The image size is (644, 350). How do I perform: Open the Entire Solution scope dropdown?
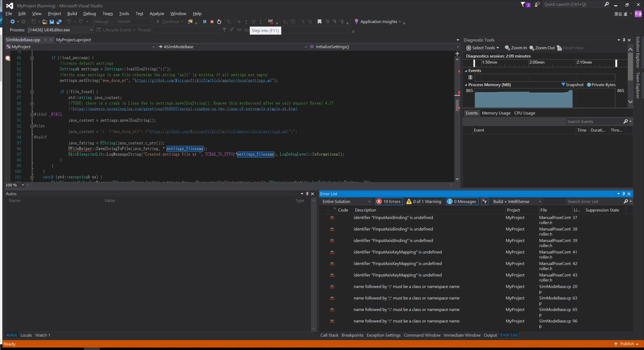pyautogui.click(x=369, y=201)
